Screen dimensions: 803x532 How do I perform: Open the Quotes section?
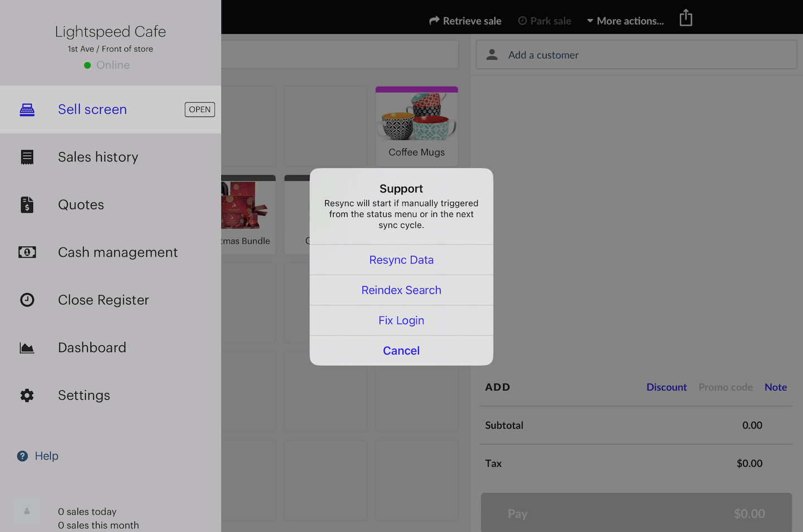[x=110, y=205]
